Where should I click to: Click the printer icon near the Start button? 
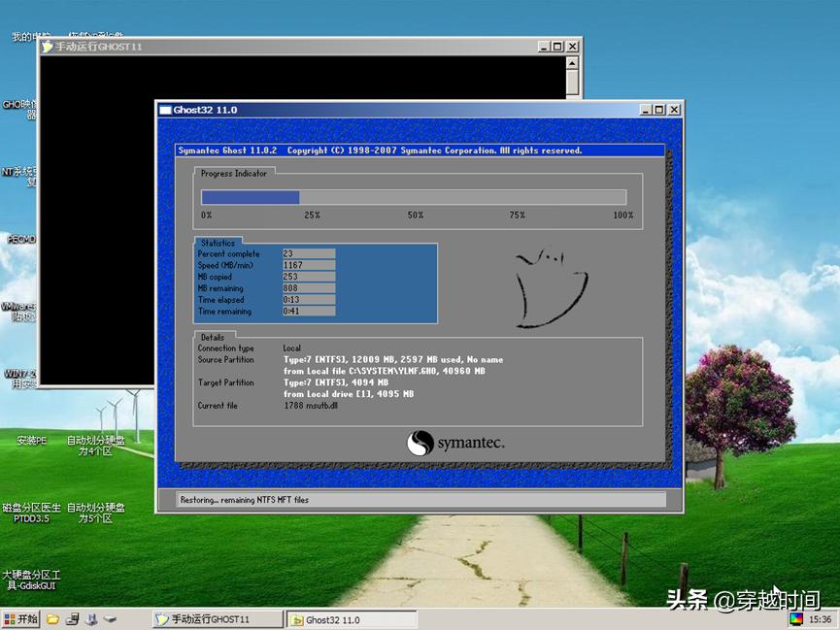91,618
